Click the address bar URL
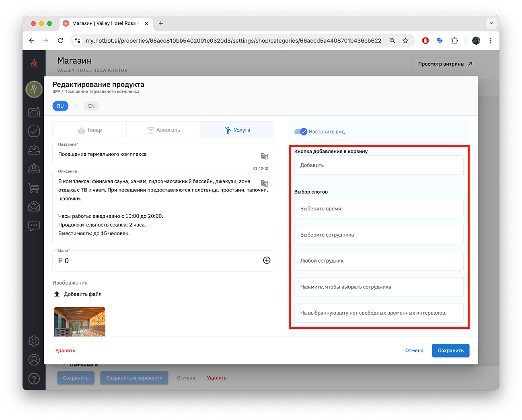The image size is (522, 420). pos(233,41)
